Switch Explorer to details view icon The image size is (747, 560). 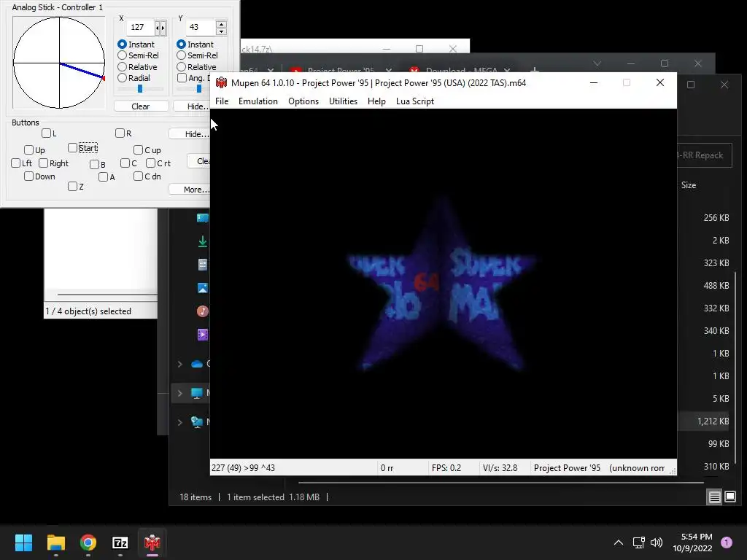pos(715,497)
